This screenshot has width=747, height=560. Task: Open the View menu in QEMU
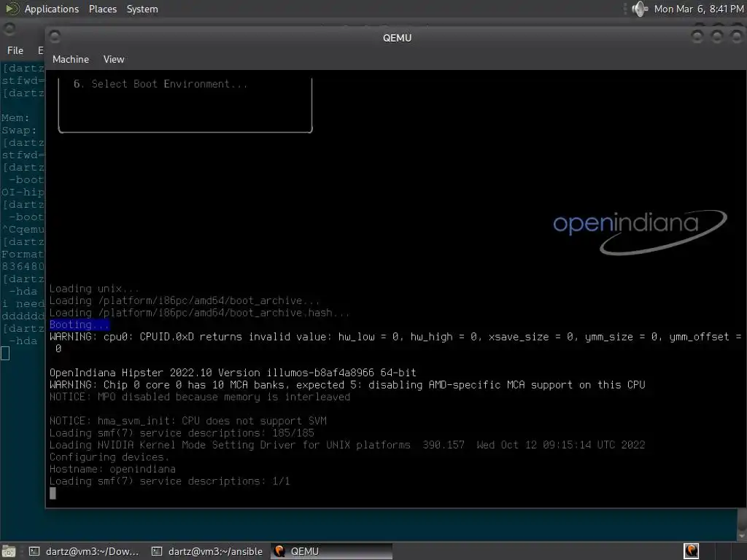[113, 60]
